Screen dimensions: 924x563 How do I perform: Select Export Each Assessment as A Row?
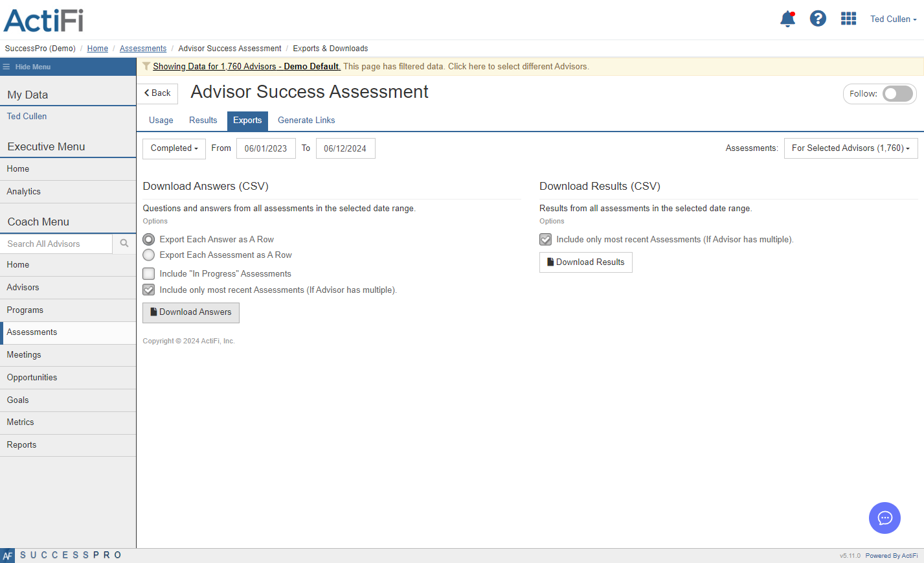[x=149, y=255]
